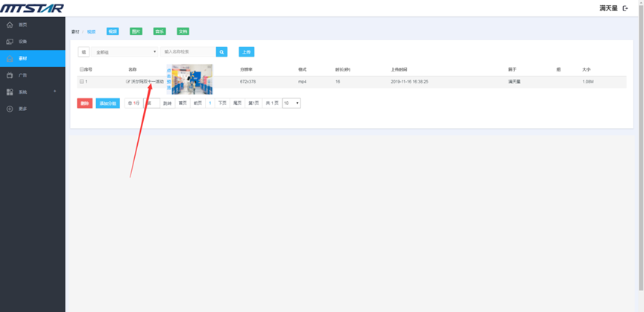Open the 全部组 group dropdown

[124, 52]
